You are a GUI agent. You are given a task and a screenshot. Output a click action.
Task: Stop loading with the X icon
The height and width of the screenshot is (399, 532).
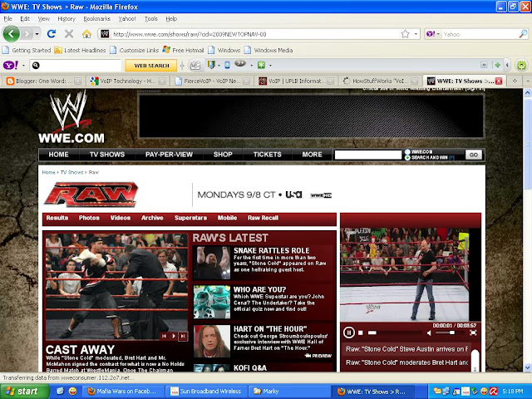(x=69, y=34)
